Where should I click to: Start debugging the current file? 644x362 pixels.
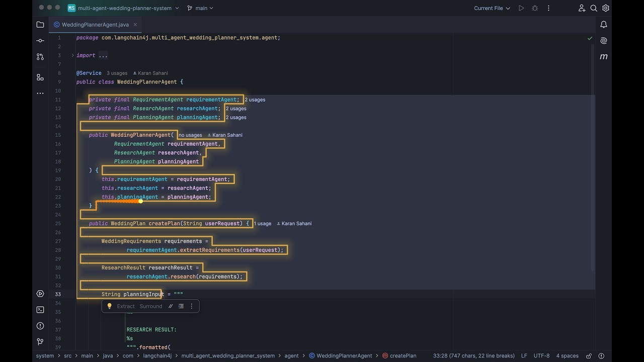coord(535,8)
